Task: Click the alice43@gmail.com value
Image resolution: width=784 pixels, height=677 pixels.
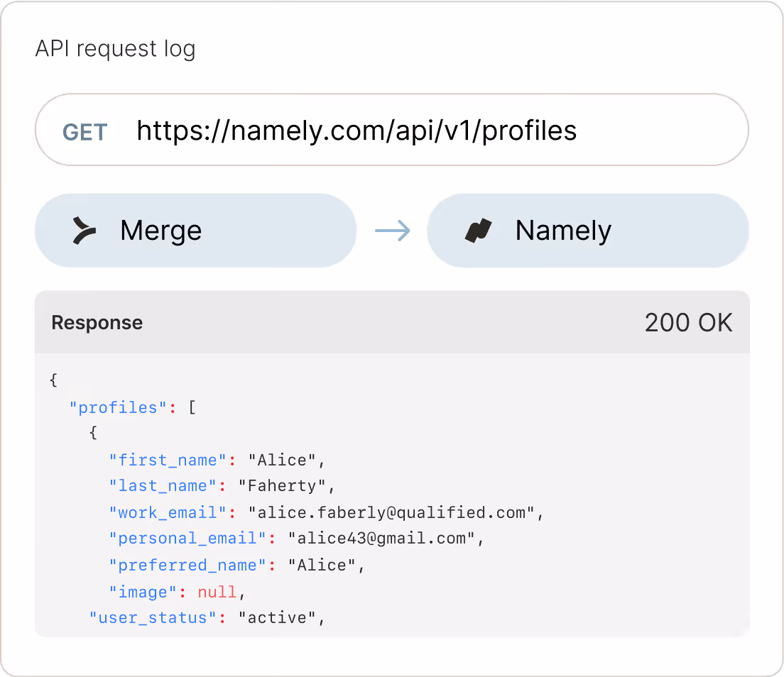Action: click(x=381, y=538)
